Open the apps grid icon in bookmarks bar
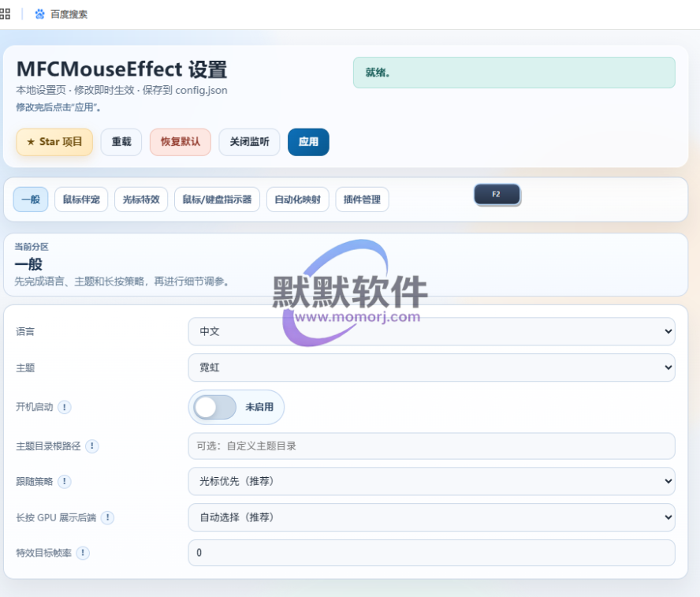This screenshot has width=700, height=597. click(6, 13)
